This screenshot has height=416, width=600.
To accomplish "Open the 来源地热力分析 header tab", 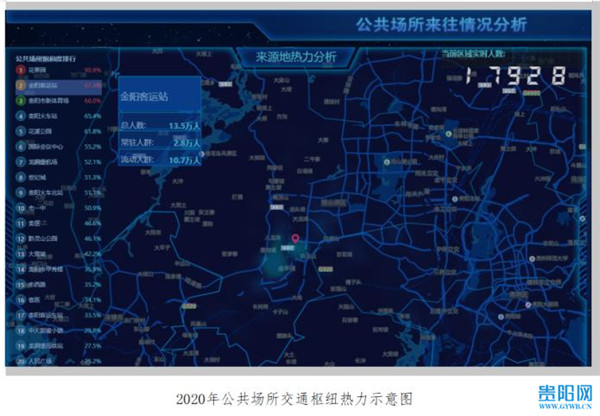I will click(296, 57).
